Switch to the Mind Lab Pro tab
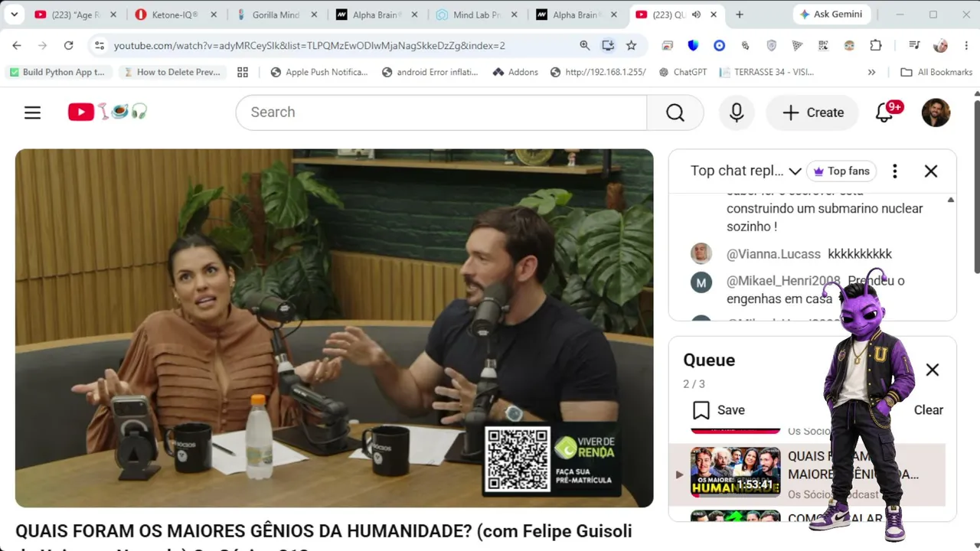The image size is (980, 551). (x=476, y=15)
